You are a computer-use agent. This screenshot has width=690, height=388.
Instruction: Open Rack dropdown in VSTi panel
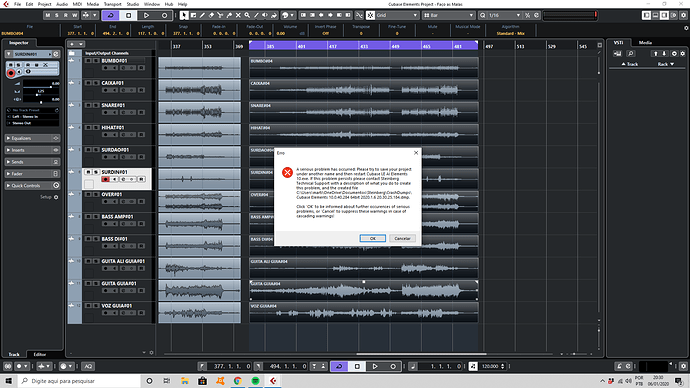[x=666, y=64]
